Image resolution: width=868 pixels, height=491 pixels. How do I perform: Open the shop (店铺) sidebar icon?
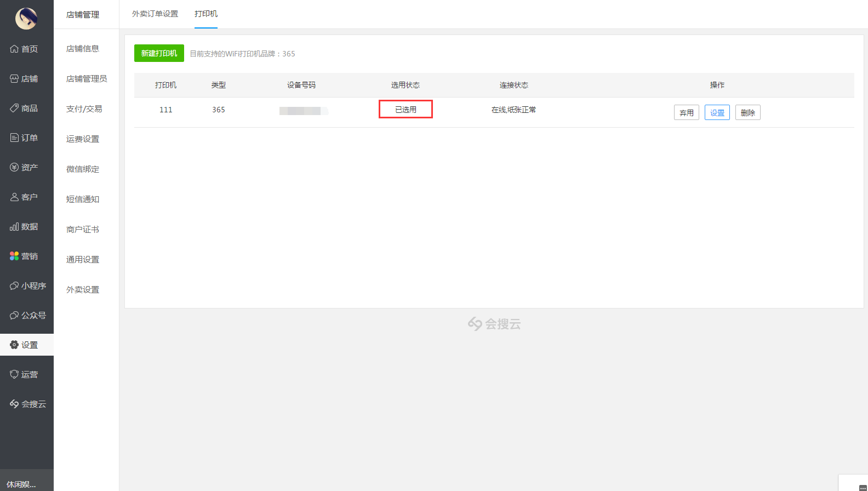point(14,78)
